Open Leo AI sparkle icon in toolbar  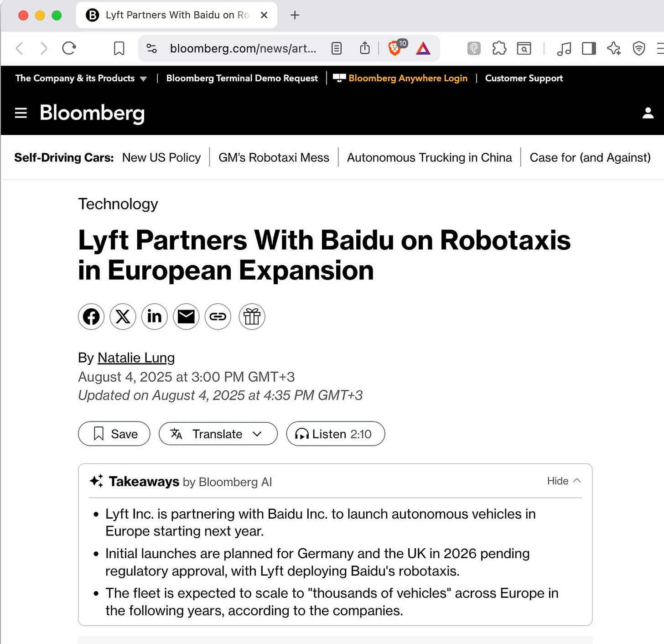coord(614,48)
